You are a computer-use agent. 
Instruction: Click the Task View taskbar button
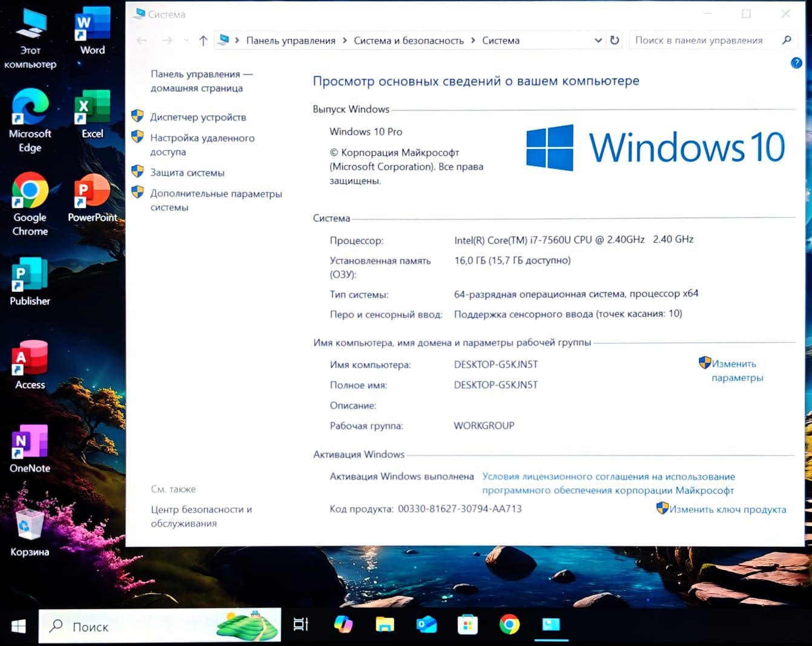pos(300,625)
